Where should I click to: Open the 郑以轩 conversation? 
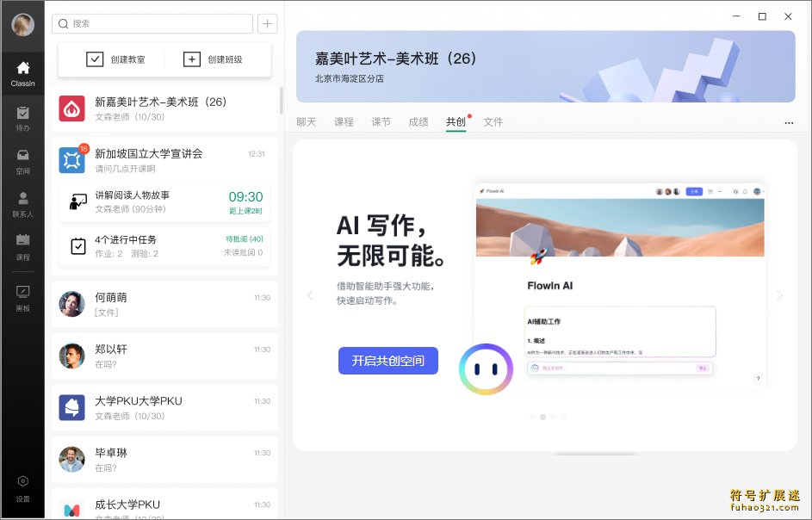[x=164, y=356]
